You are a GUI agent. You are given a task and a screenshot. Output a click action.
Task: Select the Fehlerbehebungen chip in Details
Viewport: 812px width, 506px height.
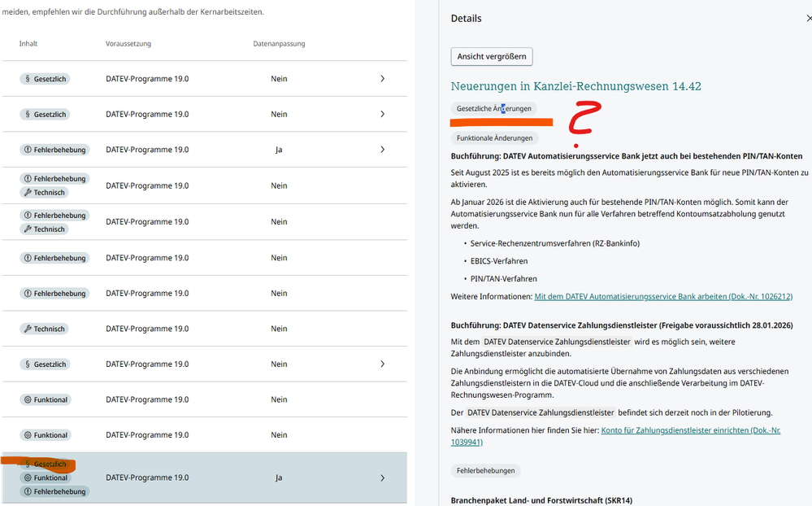point(485,471)
